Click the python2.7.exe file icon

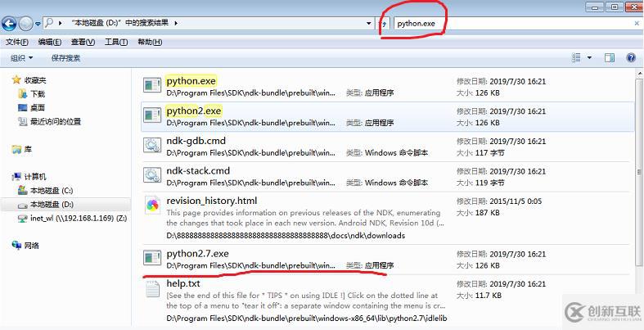152,258
